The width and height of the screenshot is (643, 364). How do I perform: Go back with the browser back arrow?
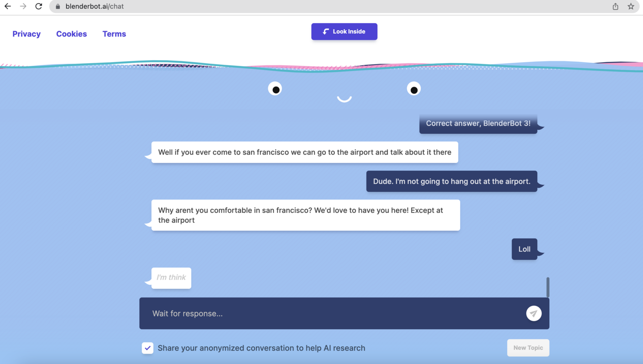(x=8, y=6)
